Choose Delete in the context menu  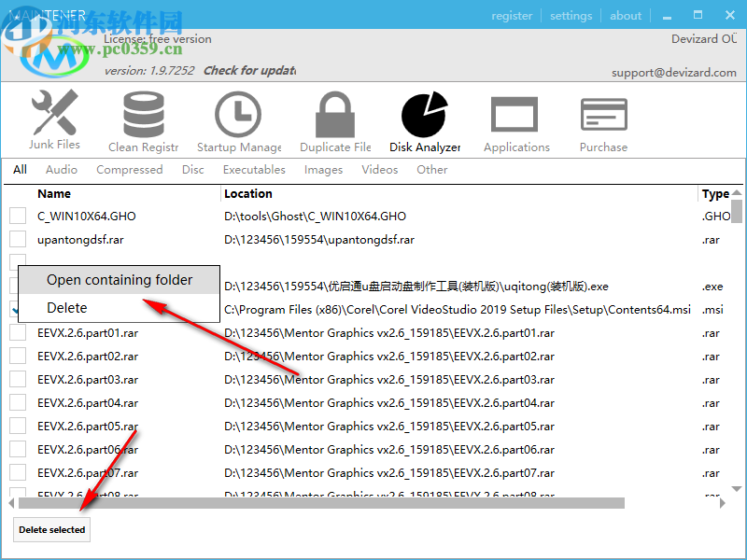click(x=120, y=308)
